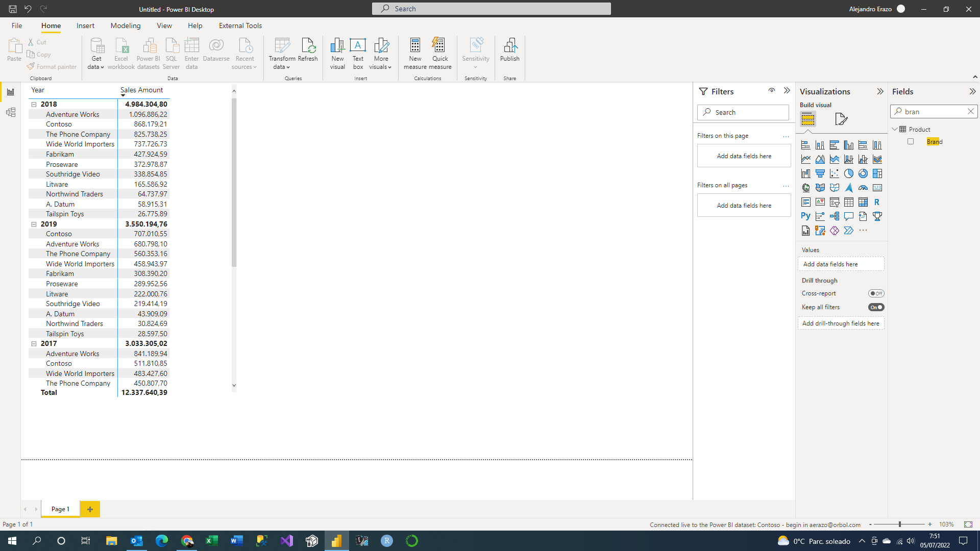
Task: Select the R script visual
Action: click(x=877, y=202)
